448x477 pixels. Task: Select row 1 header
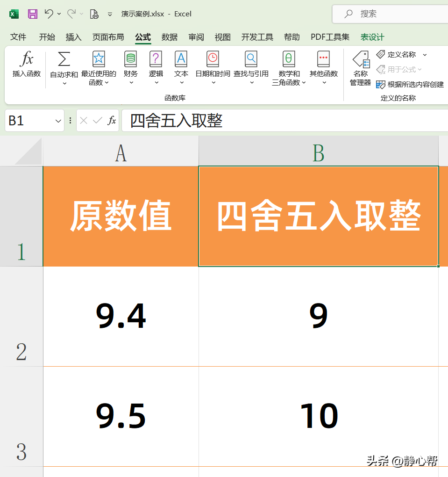tap(21, 217)
